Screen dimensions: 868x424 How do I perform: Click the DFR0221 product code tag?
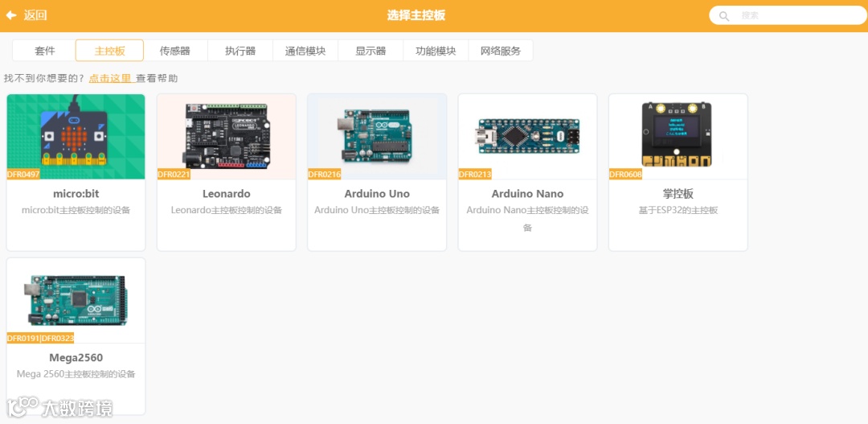[174, 174]
